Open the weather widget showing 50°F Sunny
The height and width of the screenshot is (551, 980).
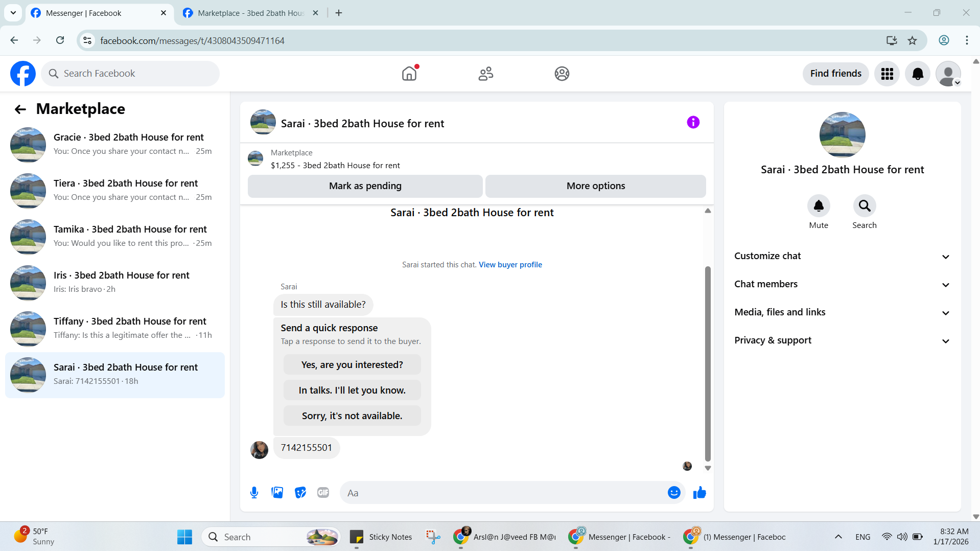click(x=34, y=537)
